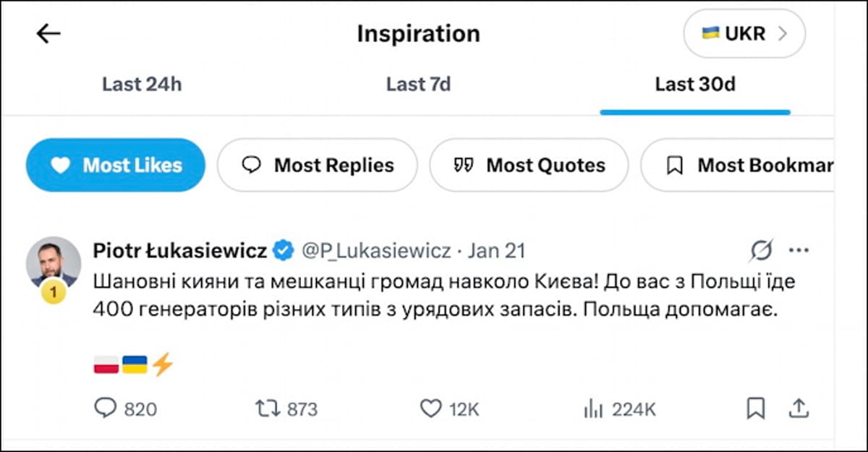The height and width of the screenshot is (452, 868).
Task: Open Piotr Łukasiewicz's profile link
Action: 179,250
